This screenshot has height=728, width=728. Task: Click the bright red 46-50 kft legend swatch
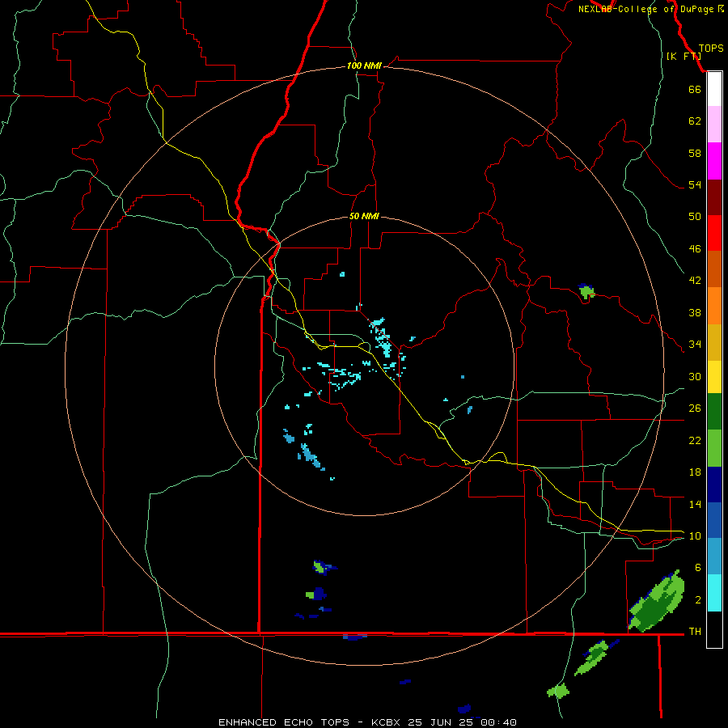(x=714, y=233)
